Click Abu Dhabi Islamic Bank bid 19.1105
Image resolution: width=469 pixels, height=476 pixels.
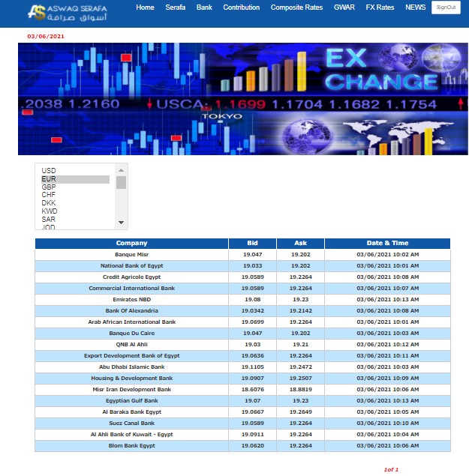point(252,367)
